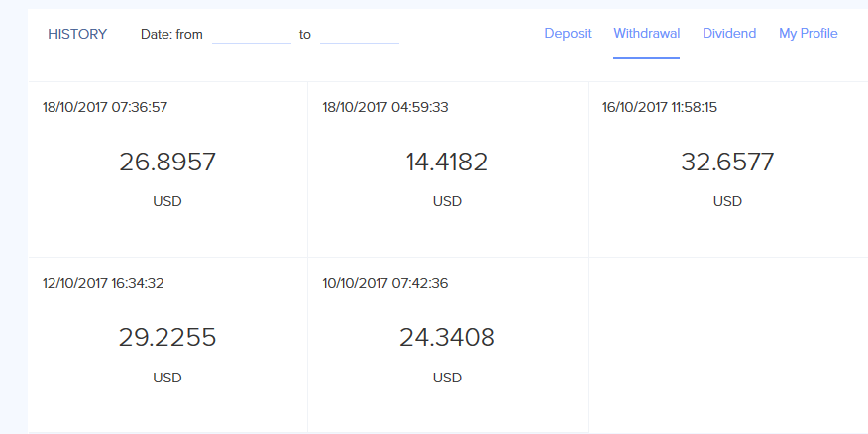Select the 10/10/2017 07:42:36 timestamp
The width and height of the screenshot is (868, 434).
pyautogui.click(x=385, y=283)
